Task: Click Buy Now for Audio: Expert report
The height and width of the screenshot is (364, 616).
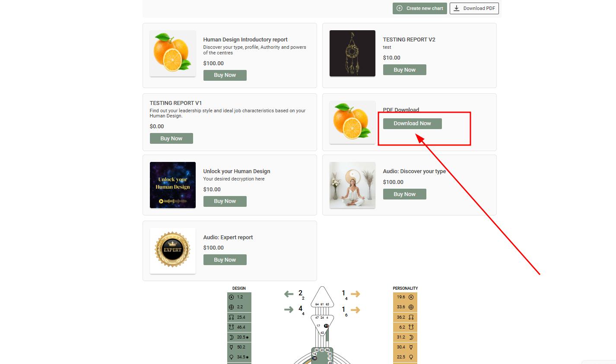Action: click(225, 260)
